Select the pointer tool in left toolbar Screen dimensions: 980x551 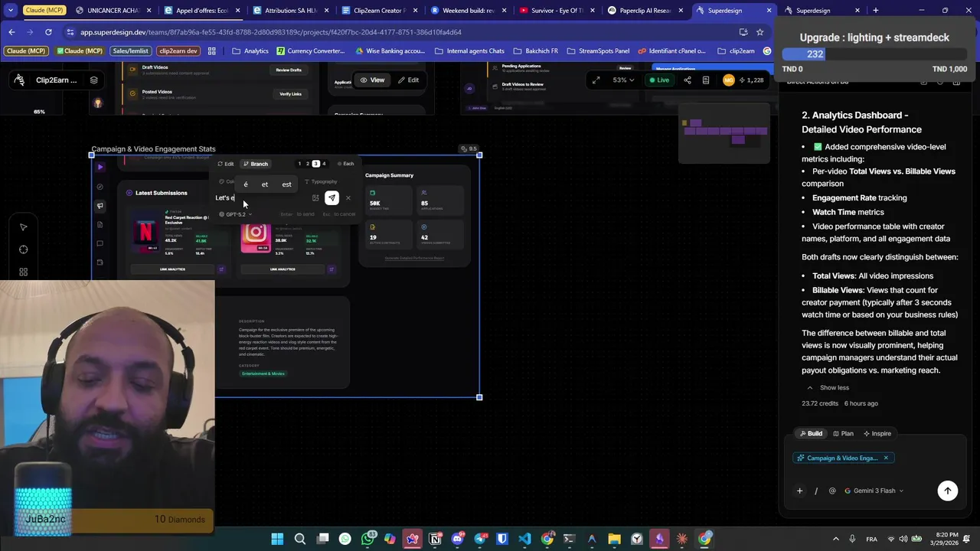23,227
